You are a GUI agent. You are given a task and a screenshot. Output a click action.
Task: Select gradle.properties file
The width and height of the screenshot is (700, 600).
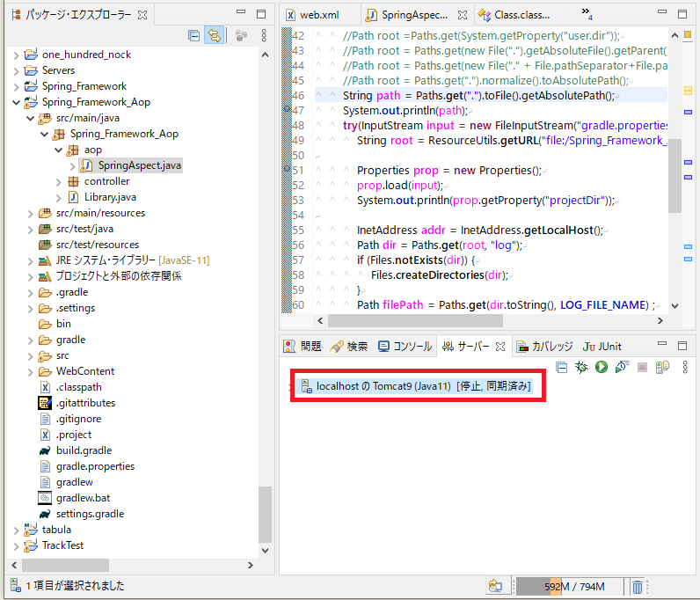click(x=95, y=466)
